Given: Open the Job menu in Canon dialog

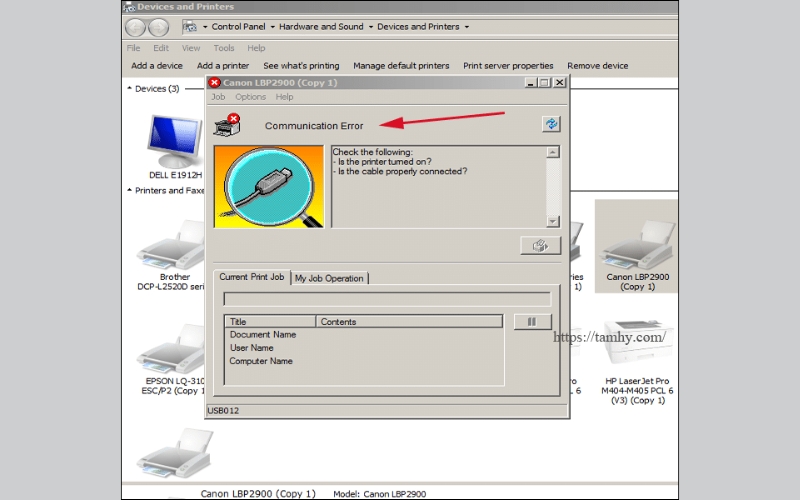Looking at the screenshot, I should 218,97.
